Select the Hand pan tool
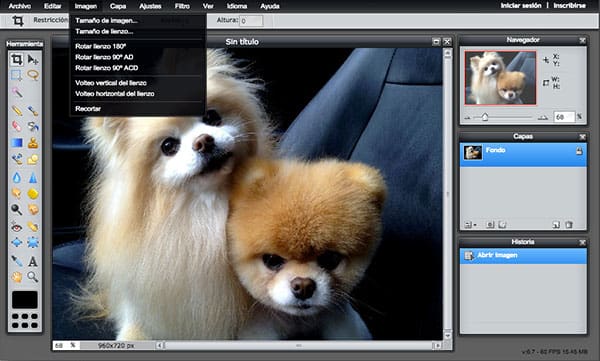Viewport: 600px width, 361px height. 16,276
